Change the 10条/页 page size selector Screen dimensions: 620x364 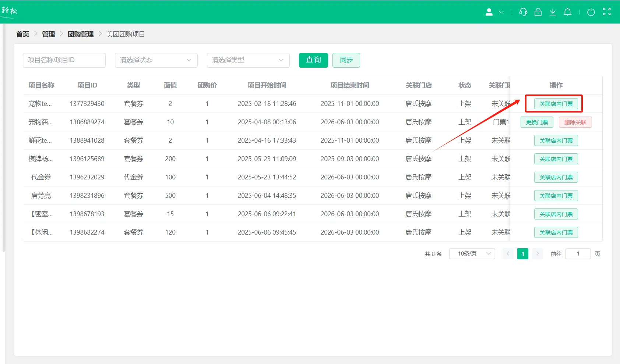click(472, 254)
